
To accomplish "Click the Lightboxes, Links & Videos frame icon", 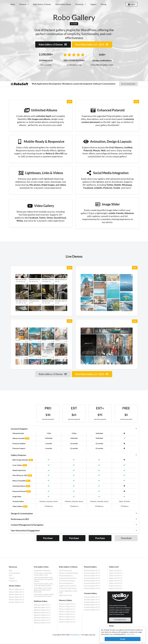I will 21,173.
